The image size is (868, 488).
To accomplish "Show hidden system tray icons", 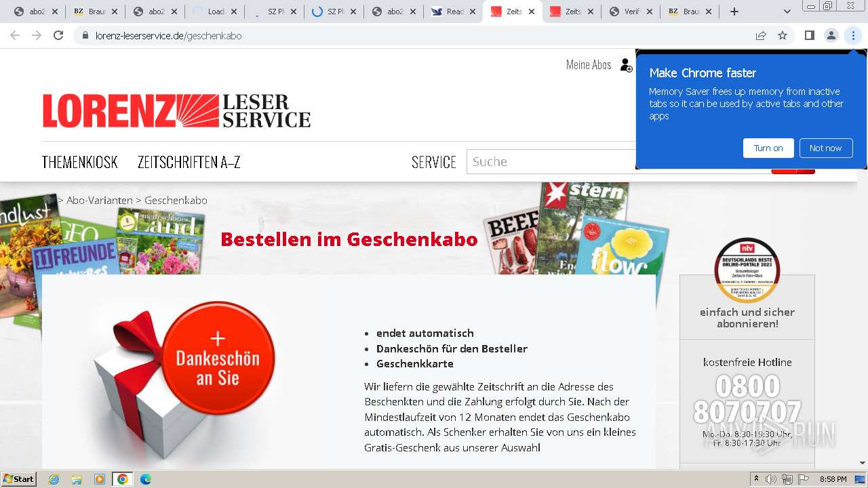I will point(757,479).
